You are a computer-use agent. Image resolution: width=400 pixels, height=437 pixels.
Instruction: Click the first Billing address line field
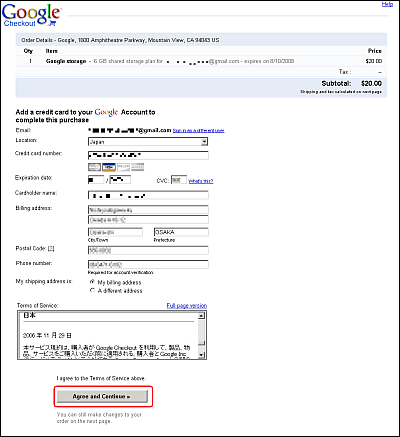(148, 210)
